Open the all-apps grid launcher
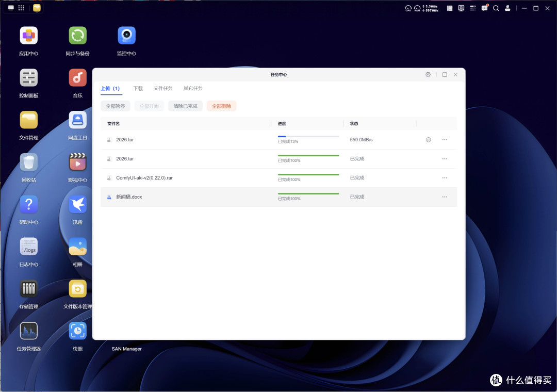The width and height of the screenshot is (557, 392). click(x=21, y=8)
